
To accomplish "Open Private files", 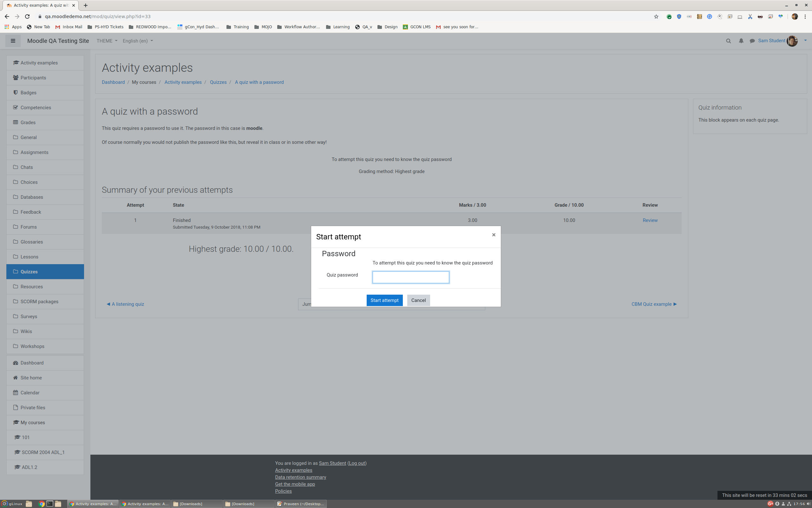I will click(x=45, y=408).
